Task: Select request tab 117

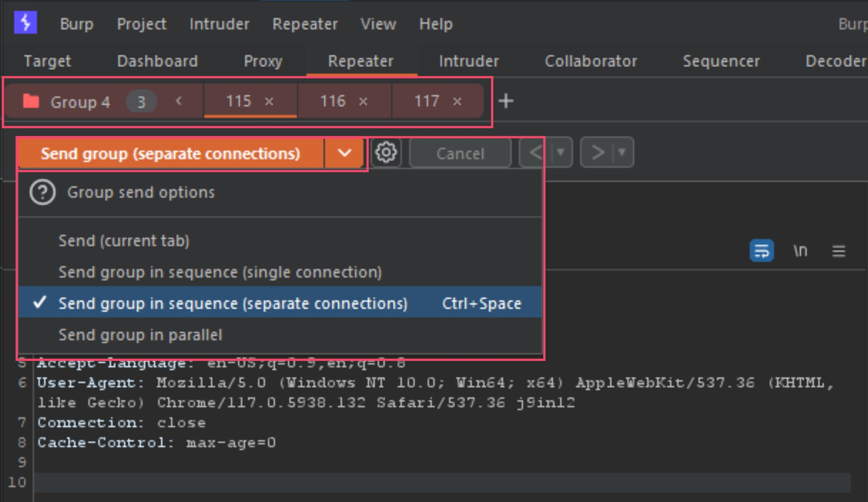Action: pyautogui.click(x=437, y=101)
